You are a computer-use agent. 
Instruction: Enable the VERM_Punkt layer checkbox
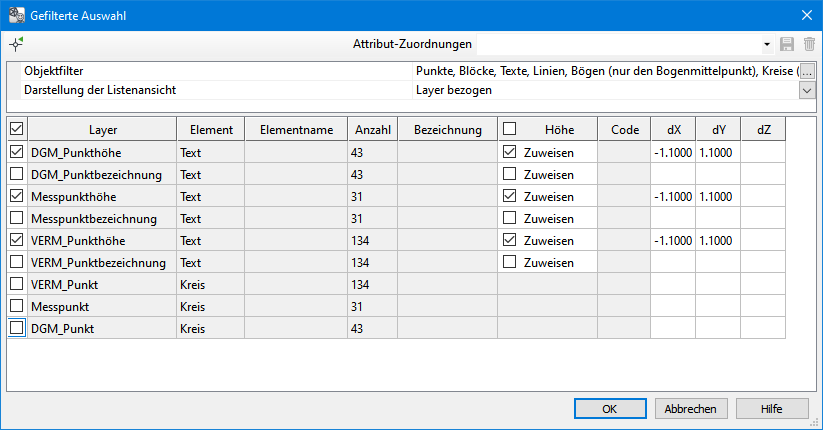[16, 284]
